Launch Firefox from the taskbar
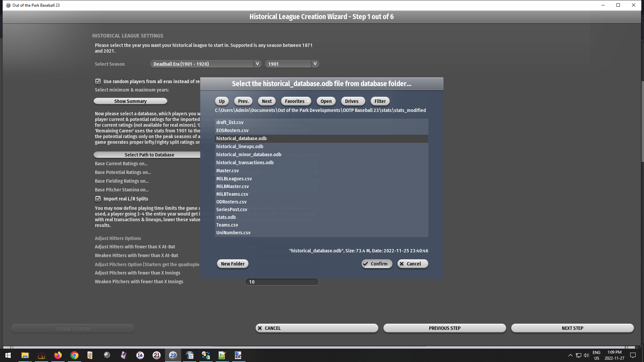 pos(58,355)
